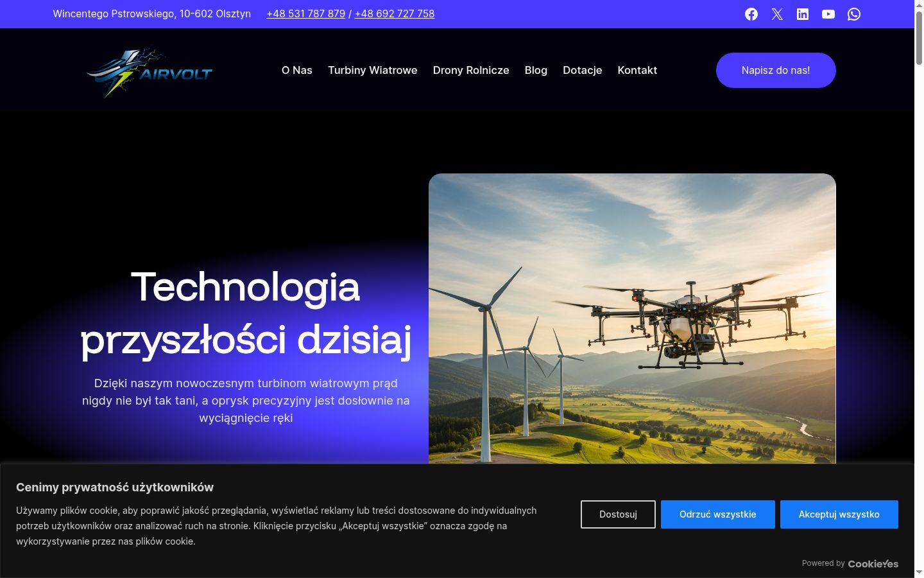924x578 pixels.
Task: Go to Turbiny Wiatrowe page
Action: point(373,70)
